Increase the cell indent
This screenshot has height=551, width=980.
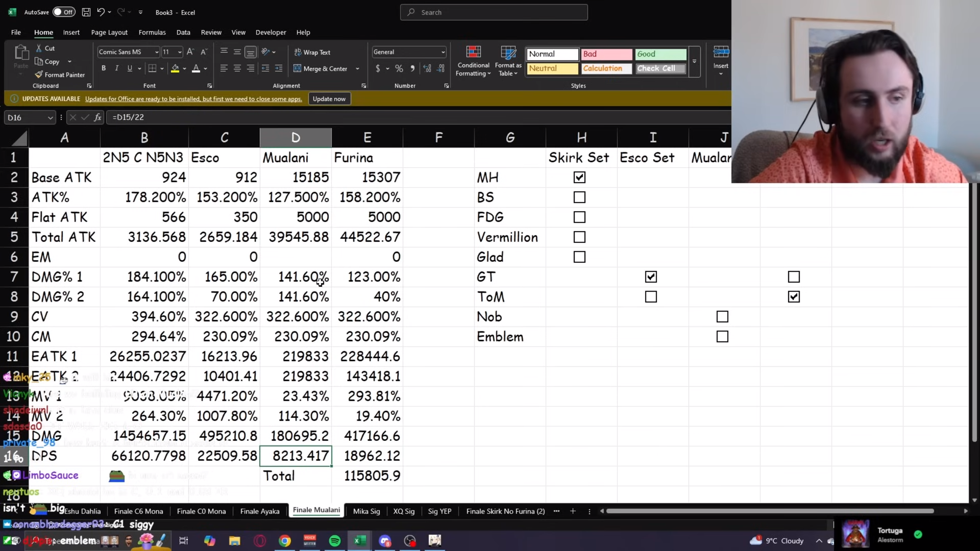point(279,68)
